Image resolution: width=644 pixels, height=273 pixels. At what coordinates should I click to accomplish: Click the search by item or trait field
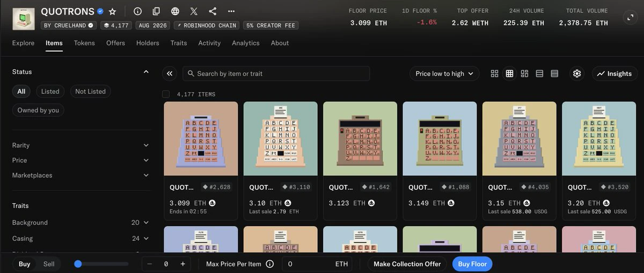click(x=276, y=73)
